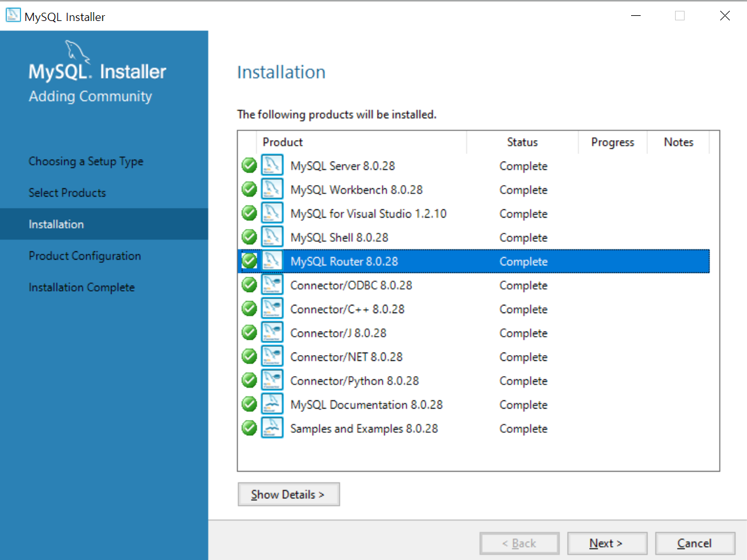The image size is (747, 560).
Task: Minimize the MySQL Installer window
Action: (x=636, y=16)
